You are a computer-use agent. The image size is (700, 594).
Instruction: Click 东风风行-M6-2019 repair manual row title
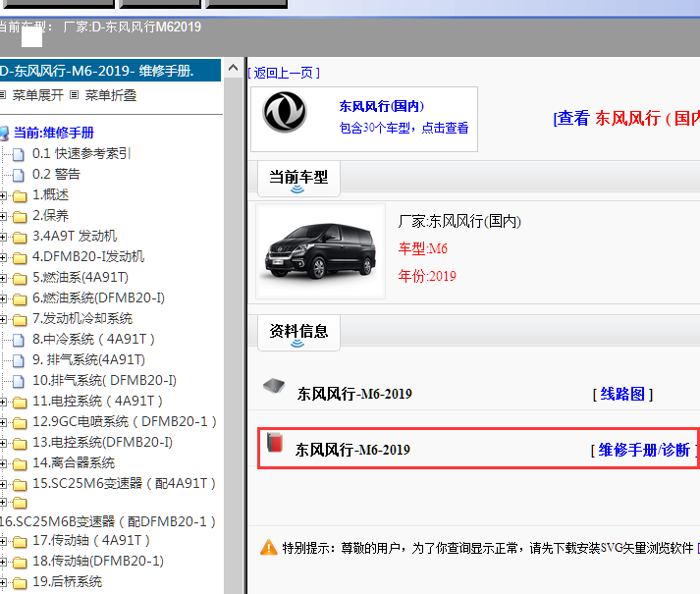tap(352, 450)
